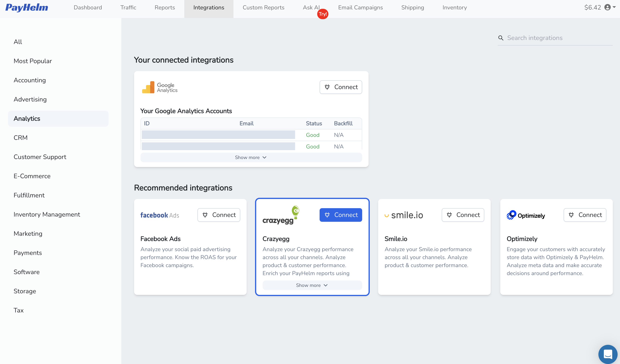
Task: Focus the Search integrations field
Action: click(x=558, y=38)
